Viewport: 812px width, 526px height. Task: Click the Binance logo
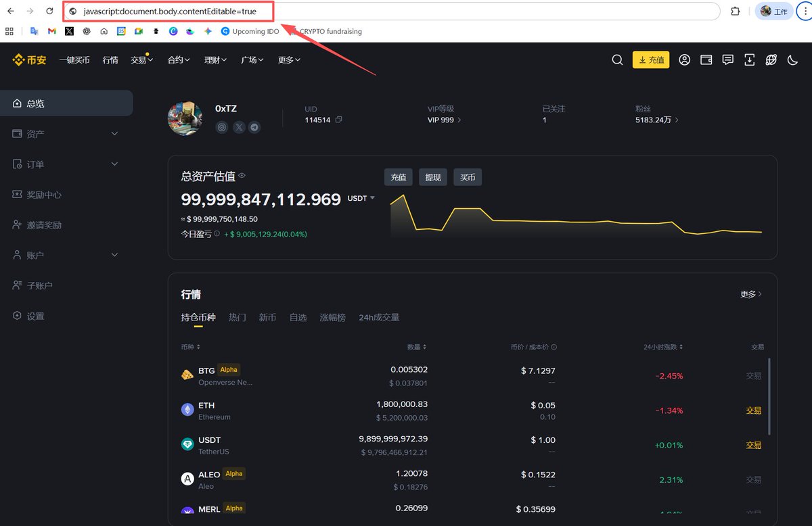29,59
